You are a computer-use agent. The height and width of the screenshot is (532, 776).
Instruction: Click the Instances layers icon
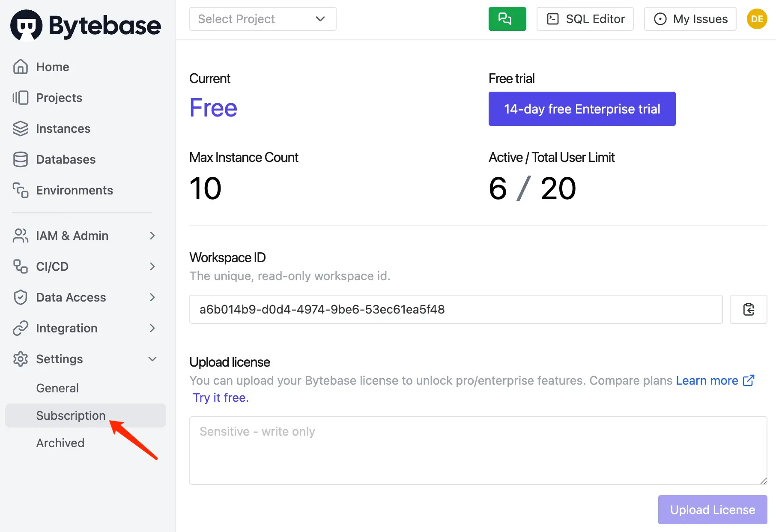click(x=21, y=129)
